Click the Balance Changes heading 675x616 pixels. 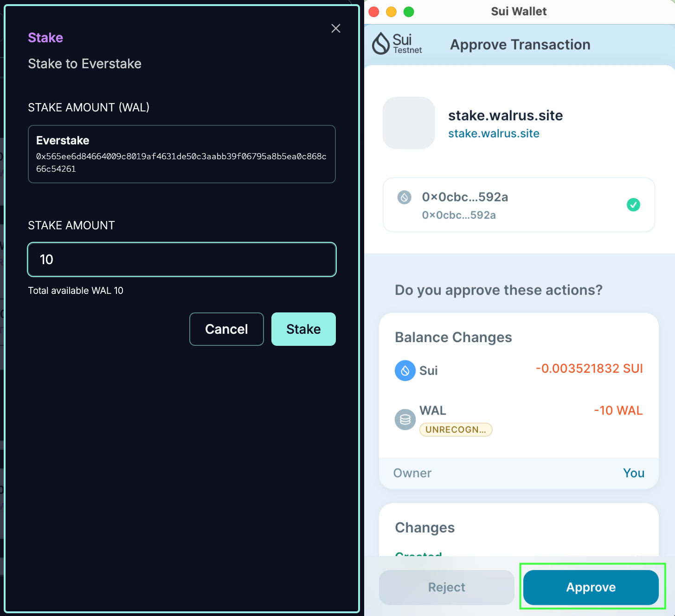coord(453,337)
